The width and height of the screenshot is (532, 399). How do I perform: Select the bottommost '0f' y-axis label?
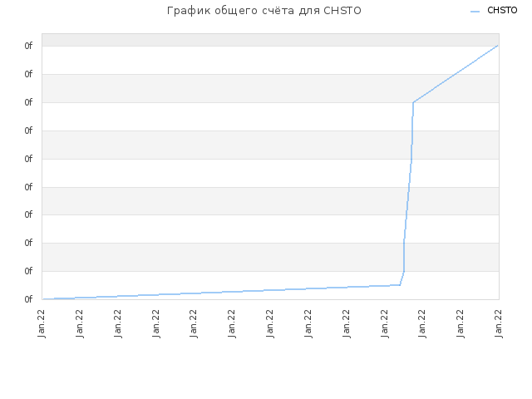28,299
